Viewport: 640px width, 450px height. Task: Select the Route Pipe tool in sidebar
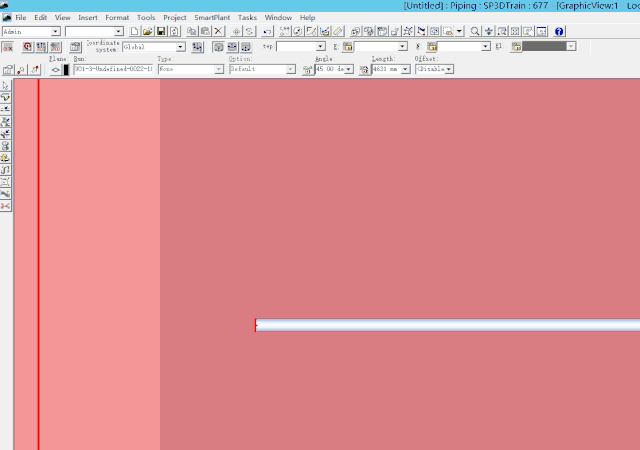(6, 97)
